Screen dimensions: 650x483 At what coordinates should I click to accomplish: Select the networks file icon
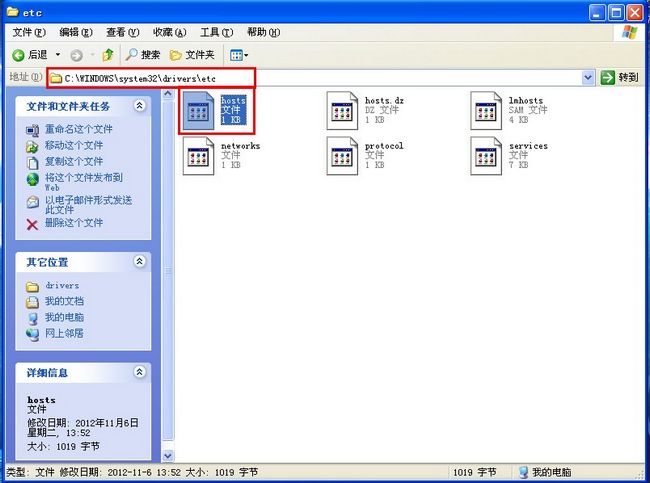pyautogui.click(x=200, y=155)
